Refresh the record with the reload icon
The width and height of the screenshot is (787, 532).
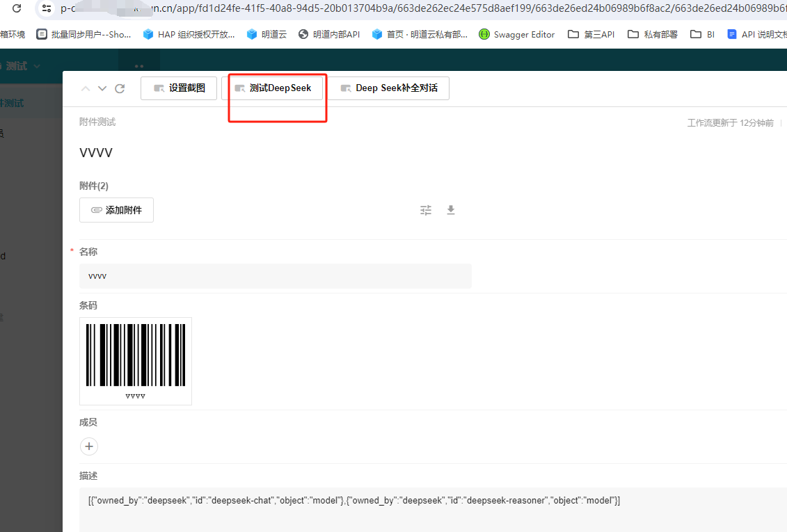[120, 89]
